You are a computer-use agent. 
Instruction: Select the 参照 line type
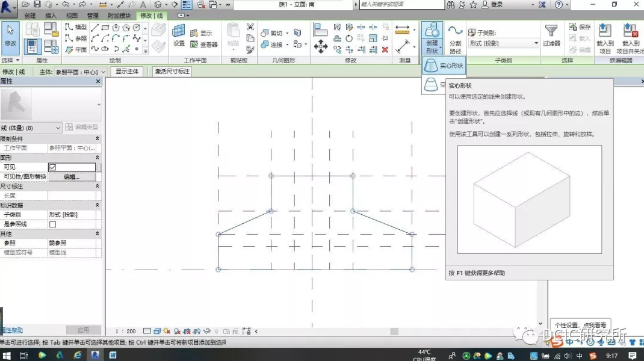point(76,38)
